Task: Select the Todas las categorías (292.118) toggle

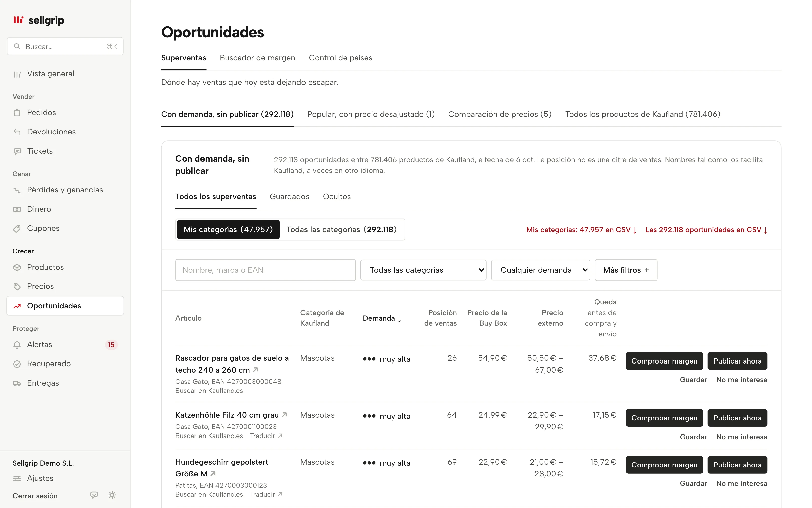Action: pos(342,230)
